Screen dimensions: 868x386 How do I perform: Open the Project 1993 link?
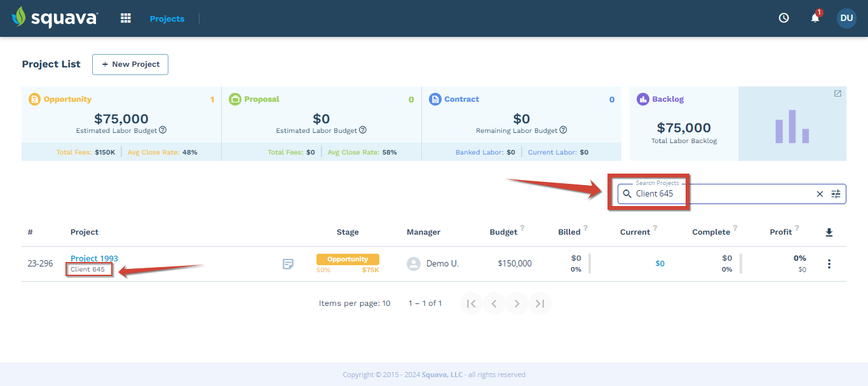94,258
